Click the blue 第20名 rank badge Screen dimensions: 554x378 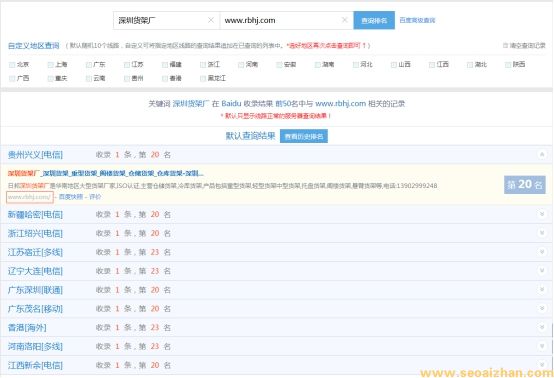pyautogui.click(x=525, y=184)
